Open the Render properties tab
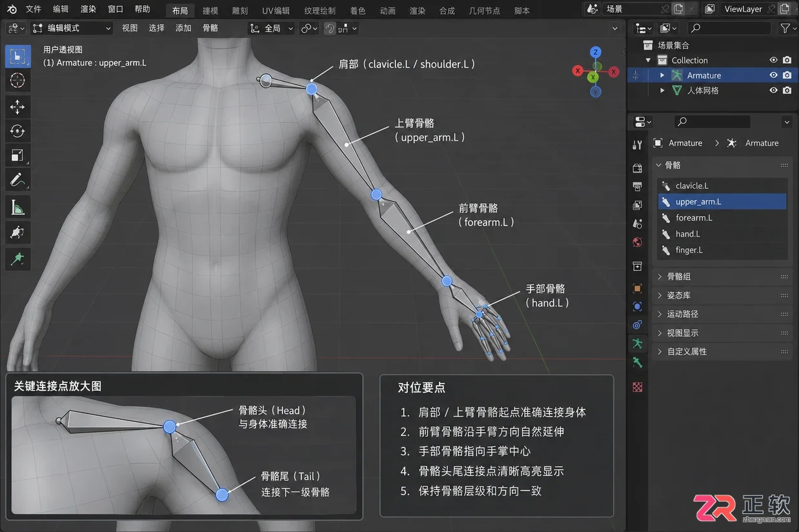Viewport: 799px width, 532px height. pyautogui.click(x=638, y=168)
